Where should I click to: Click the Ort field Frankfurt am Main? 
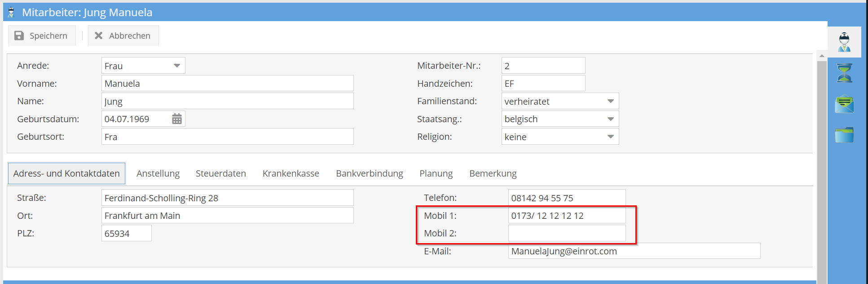[228, 215]
